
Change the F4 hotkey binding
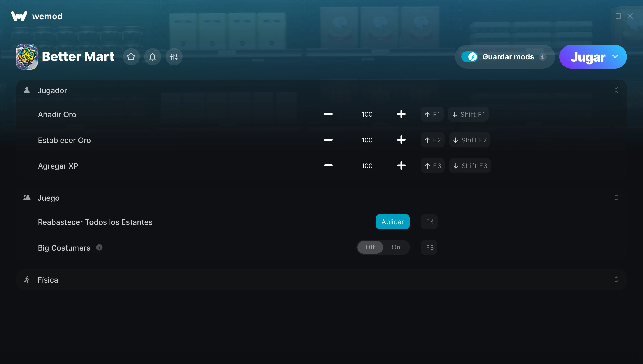(x=429, y=222)
